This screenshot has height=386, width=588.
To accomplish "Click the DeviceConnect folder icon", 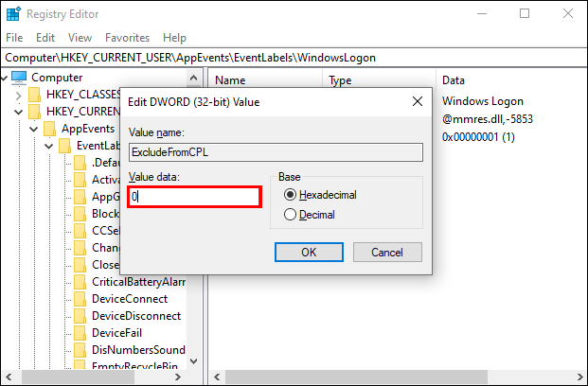I will point(80,299).
